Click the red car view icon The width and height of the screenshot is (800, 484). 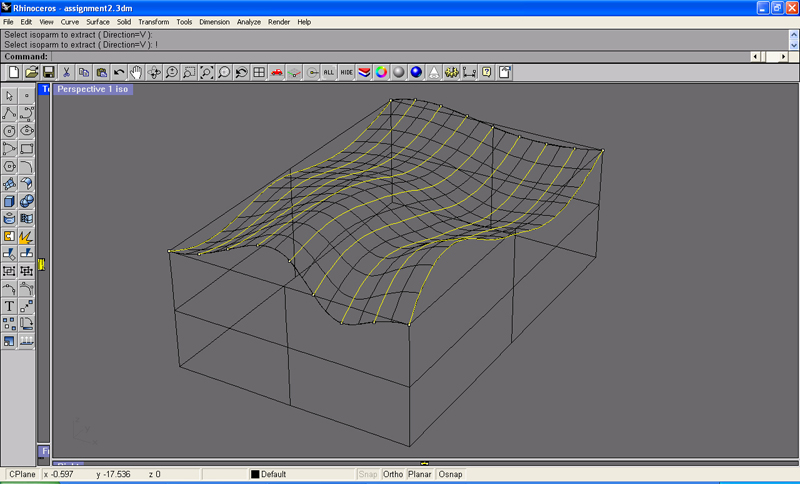click(x=277, y=72)
